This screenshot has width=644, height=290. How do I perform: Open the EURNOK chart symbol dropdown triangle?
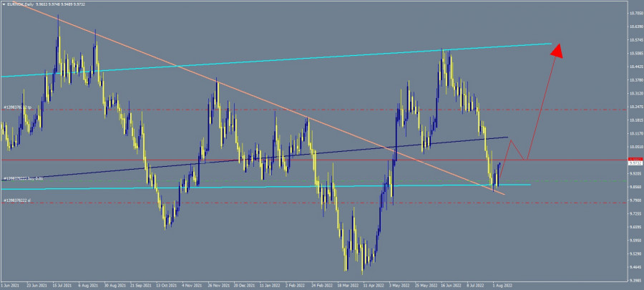3,4
